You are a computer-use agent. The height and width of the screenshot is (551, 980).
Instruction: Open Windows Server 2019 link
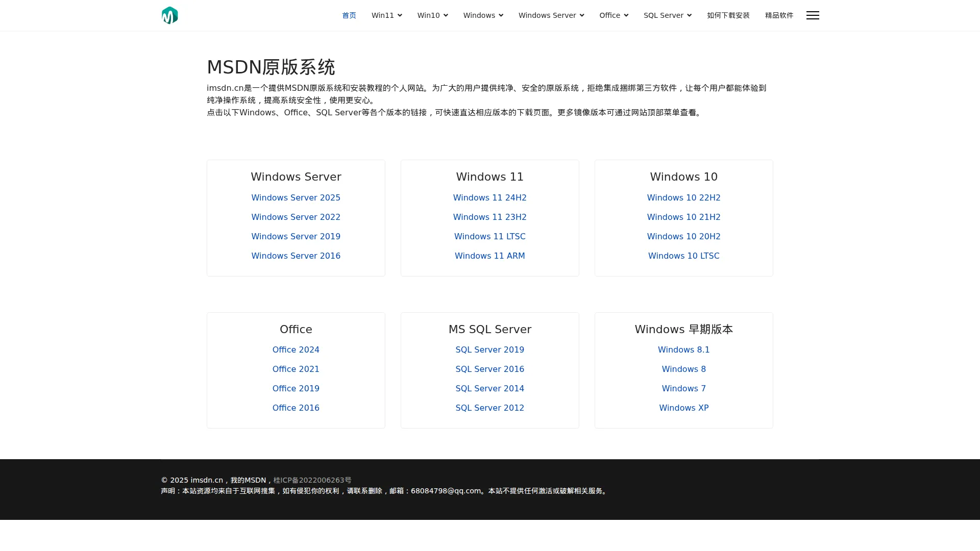point(296,237)
